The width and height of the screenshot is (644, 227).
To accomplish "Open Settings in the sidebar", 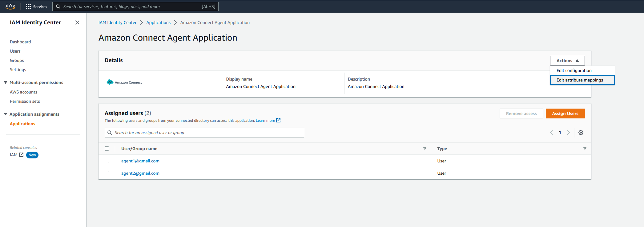I will coord(18,70).
